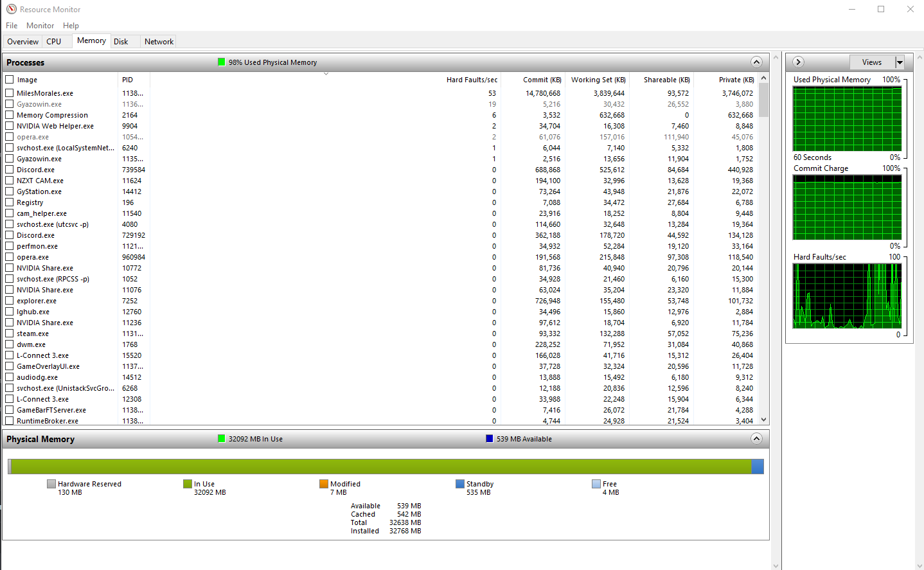Click the green Used Physical Memory legend square
This screenshot has width=924, height=570.
(x=222, y=62)
